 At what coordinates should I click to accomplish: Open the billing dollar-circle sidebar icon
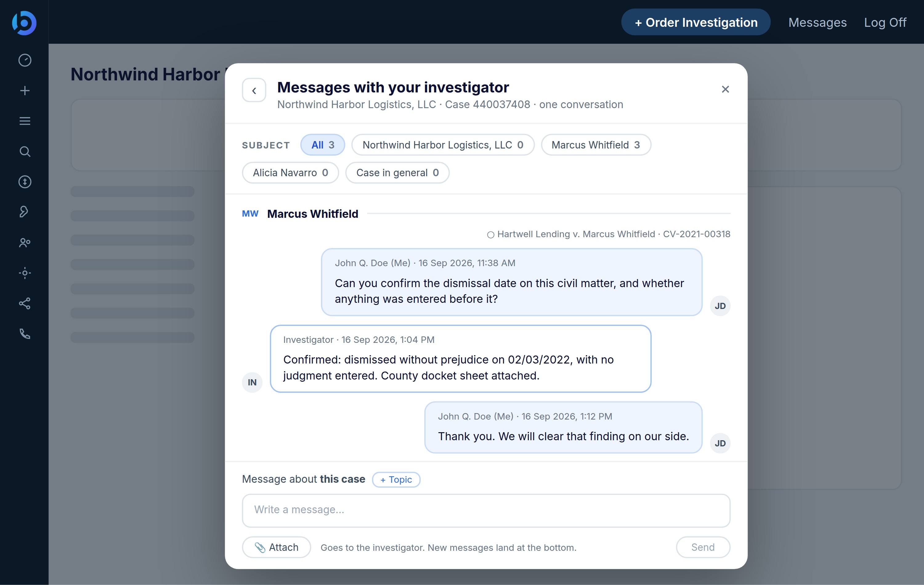coord(25,181)
